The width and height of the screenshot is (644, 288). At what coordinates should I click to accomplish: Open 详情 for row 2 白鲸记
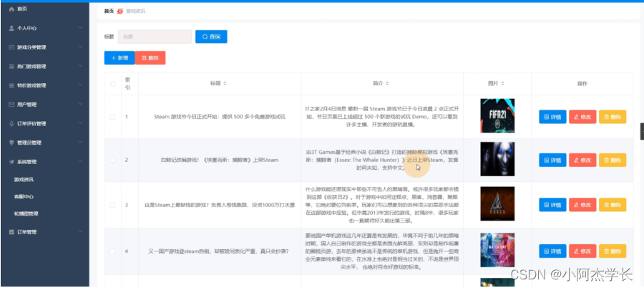(552, 160)
